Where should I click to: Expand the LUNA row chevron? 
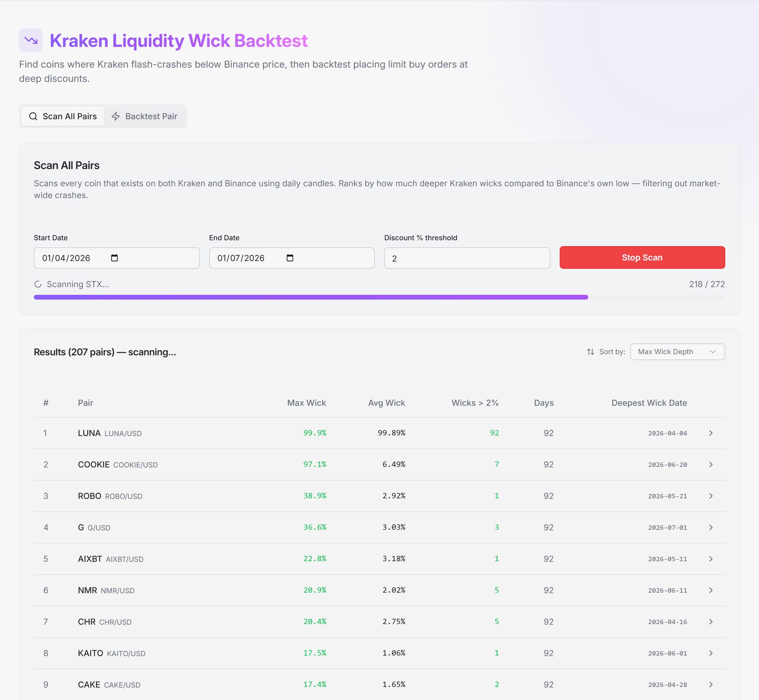pos(711,433)
